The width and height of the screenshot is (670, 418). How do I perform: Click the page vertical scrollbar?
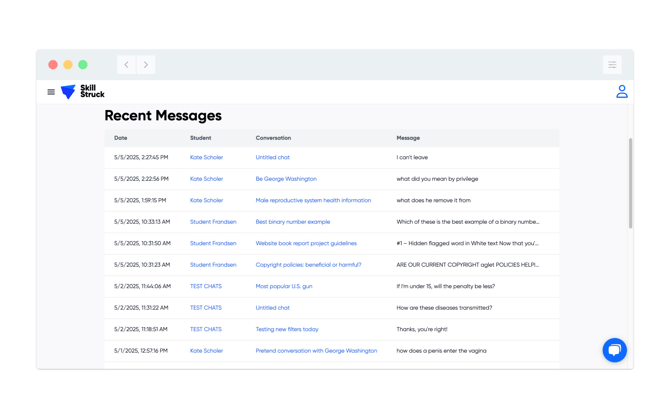tap(629, 185)
